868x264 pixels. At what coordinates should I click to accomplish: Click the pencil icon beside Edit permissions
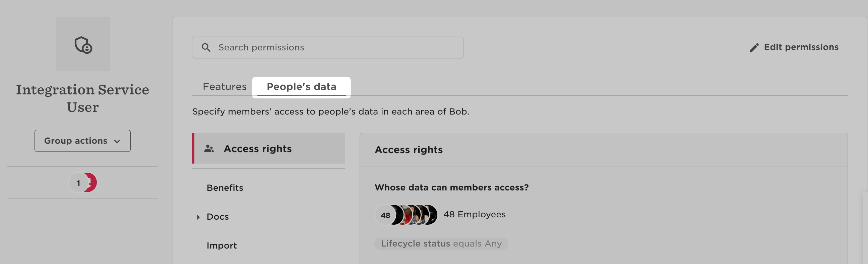[754, 48]
